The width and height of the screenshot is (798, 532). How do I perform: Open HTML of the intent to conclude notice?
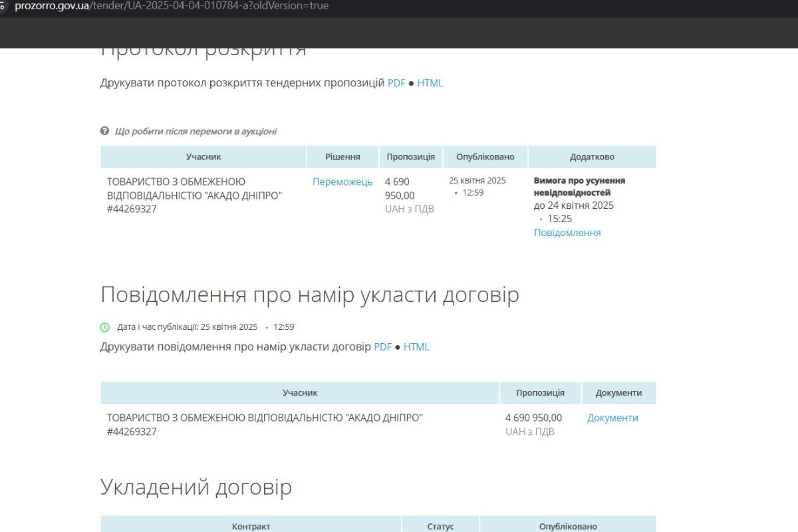point(416,346)
